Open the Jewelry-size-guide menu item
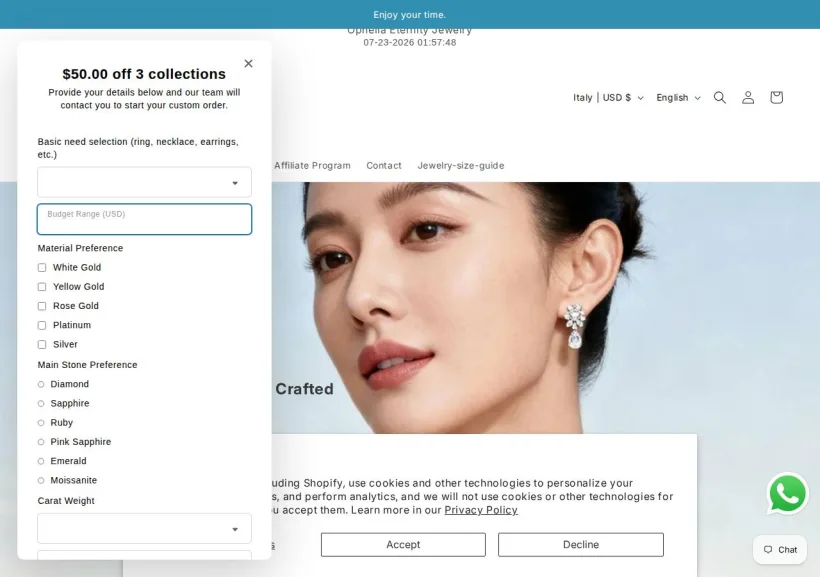 tap(461, 165)
